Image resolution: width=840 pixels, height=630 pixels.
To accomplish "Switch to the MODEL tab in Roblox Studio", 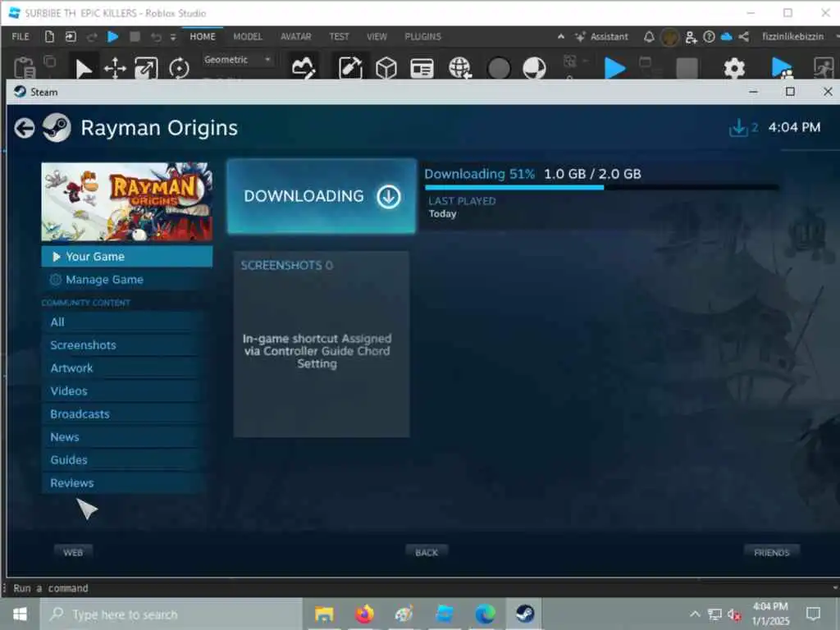I will click(x=248, y=36).
